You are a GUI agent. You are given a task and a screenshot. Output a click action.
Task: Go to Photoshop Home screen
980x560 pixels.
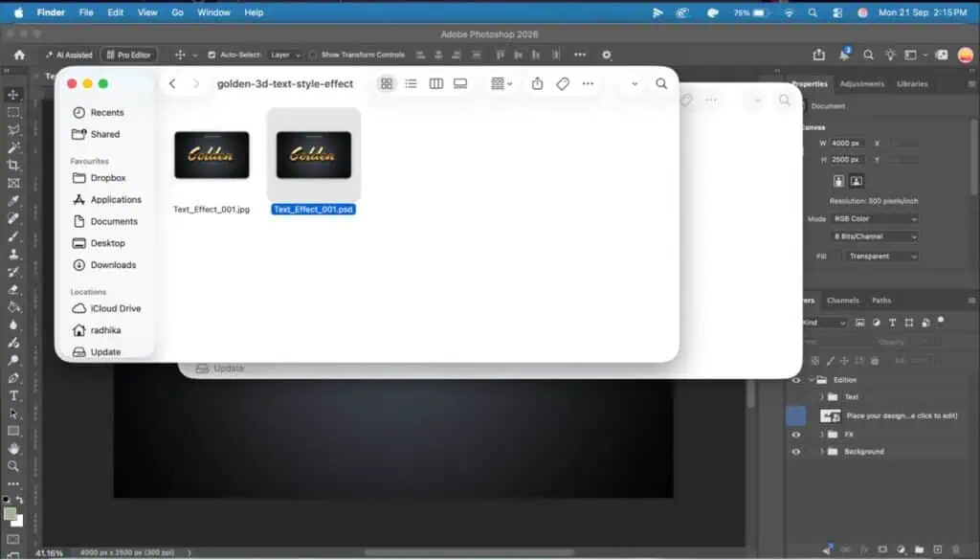19,55
